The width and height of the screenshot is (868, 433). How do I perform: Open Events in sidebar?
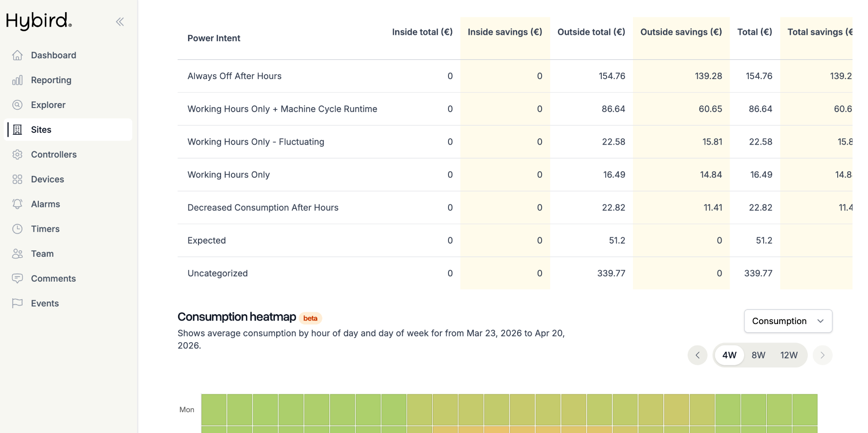pos(68,303)
